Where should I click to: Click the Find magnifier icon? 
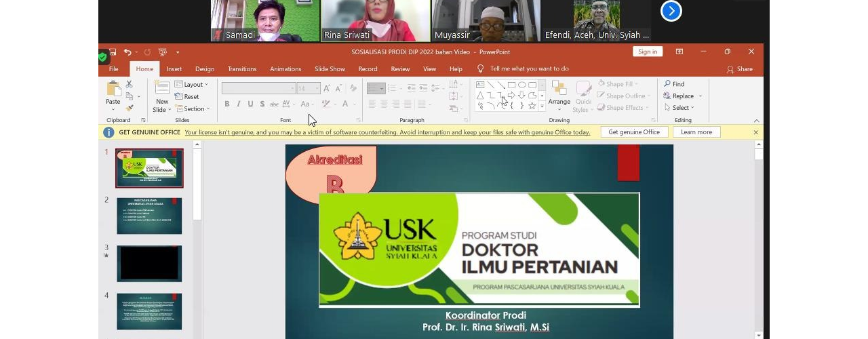tap(668, 84)
